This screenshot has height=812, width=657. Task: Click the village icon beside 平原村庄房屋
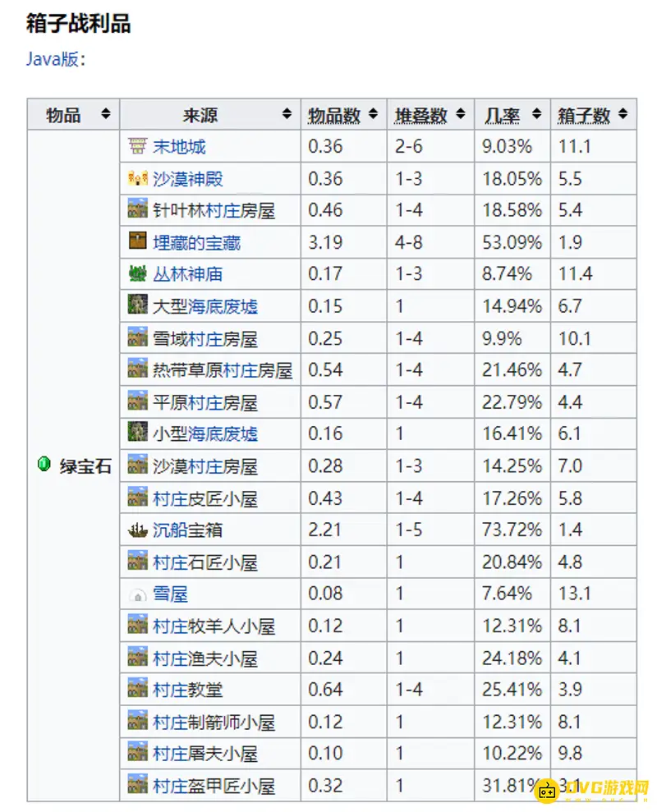[138, 400]
